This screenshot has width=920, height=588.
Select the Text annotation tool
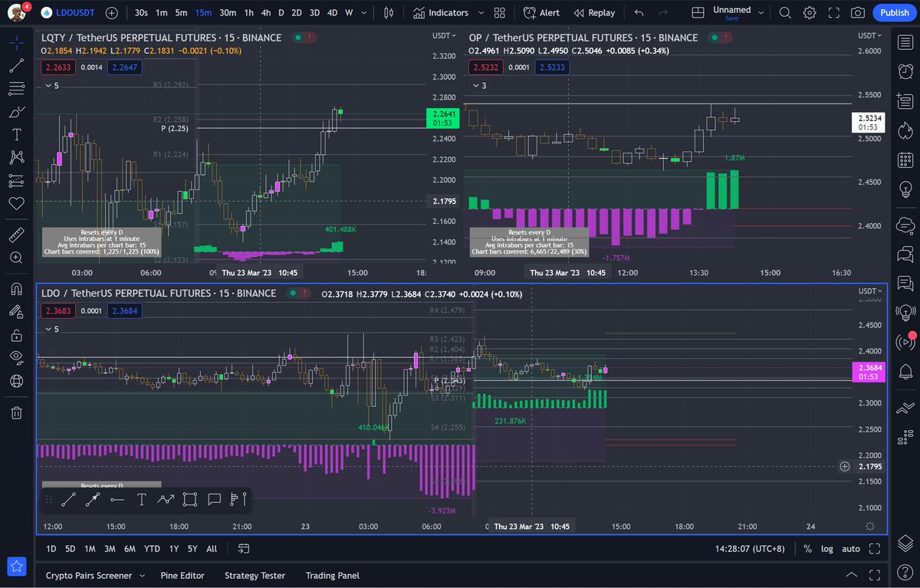[16, 134]
